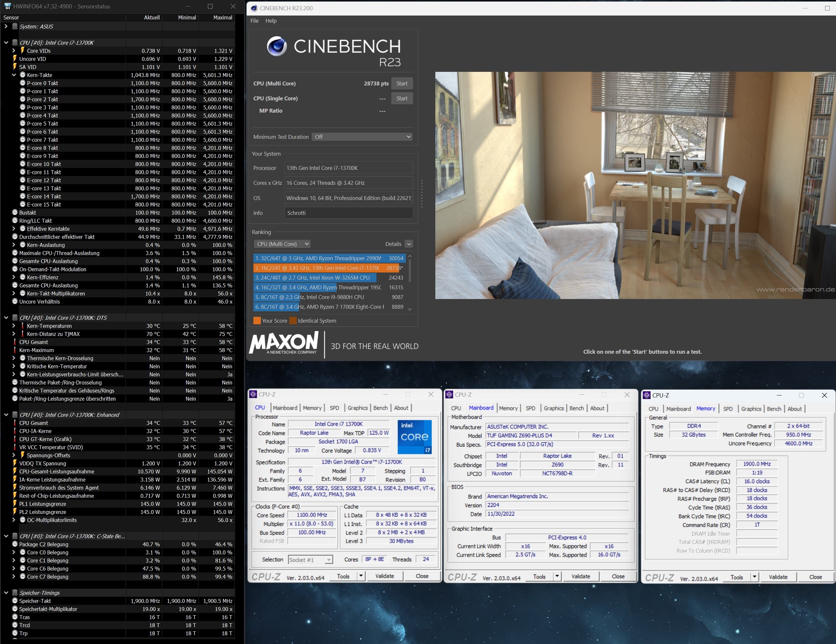Click Close button in CPU-Z Mainboard window
The image size is (836, 644).
(x=618, y=576)
